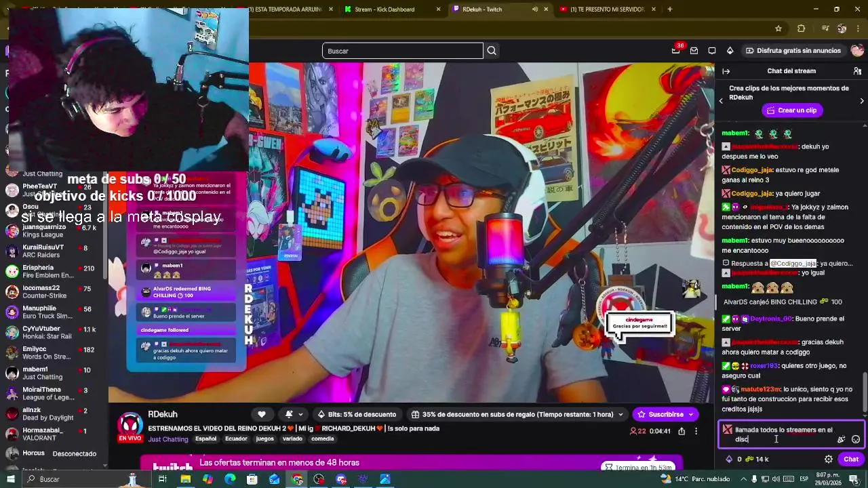
Task: Open the user avatar menu
Action: coord(857,51)
